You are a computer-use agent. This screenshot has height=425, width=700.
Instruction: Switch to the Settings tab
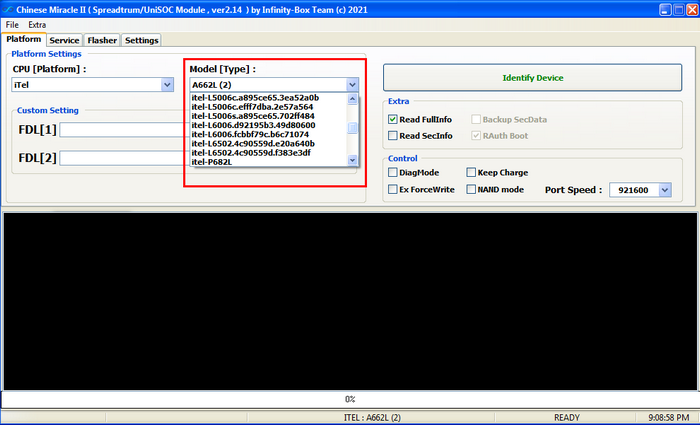[142, 40]
